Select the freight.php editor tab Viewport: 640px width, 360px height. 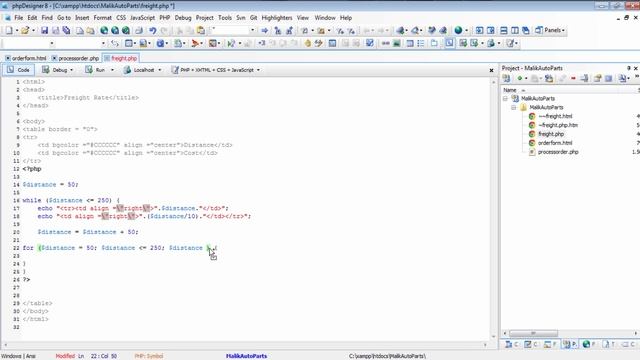coord(121,58)
